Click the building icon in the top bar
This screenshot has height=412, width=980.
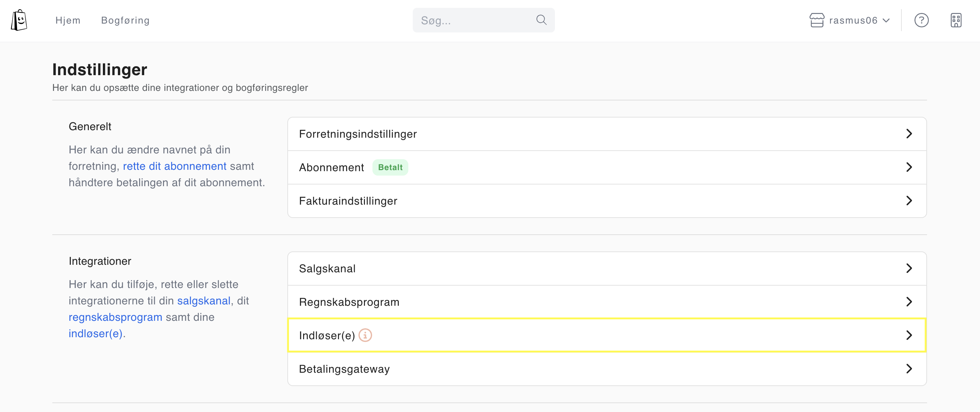click(956, 20)
